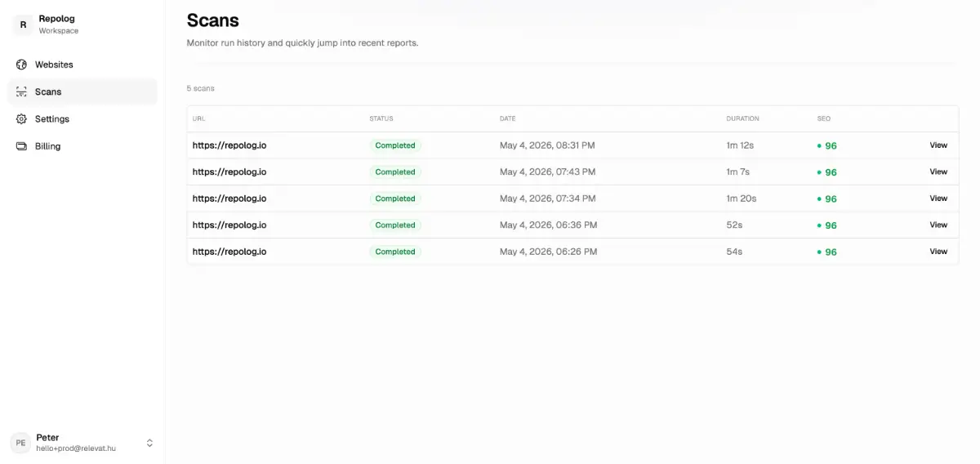Click the Completed badge in the 07:34 PM row
Screen dimensions: 980x464
395,199
